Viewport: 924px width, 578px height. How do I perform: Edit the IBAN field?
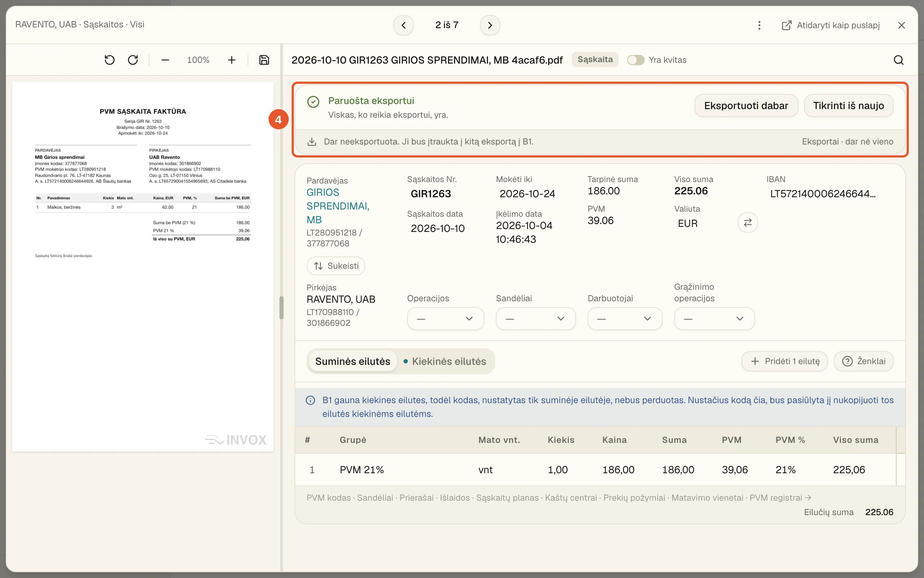823,194
